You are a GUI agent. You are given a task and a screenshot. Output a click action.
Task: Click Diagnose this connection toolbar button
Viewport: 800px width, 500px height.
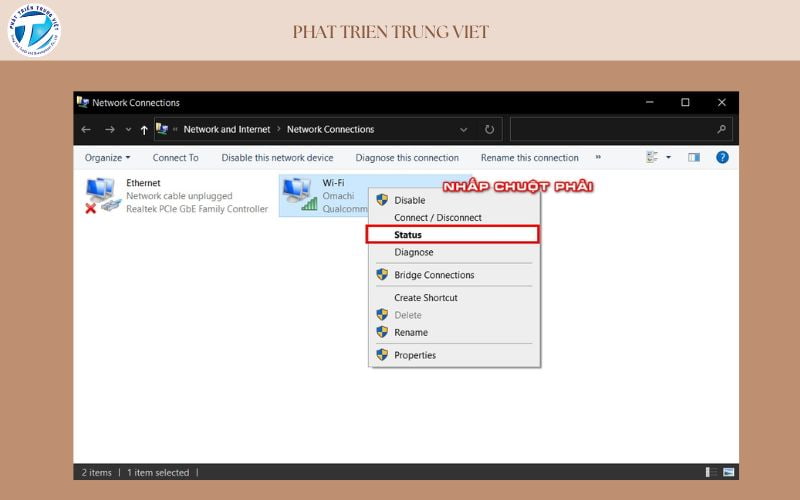(407, 158)
